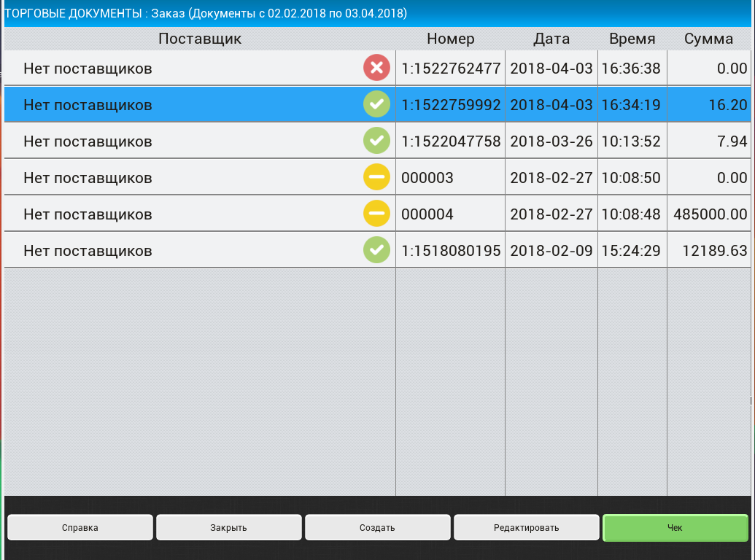Sort by the Поставщик column header
Viewport: 755px width, 560px height.
pyautogui.click(x=200, y=39)
